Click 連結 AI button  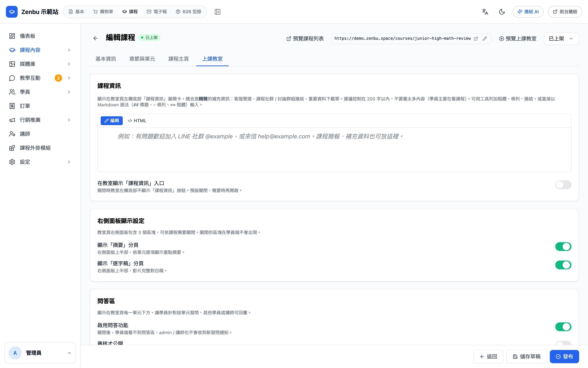tap(528, 12)
